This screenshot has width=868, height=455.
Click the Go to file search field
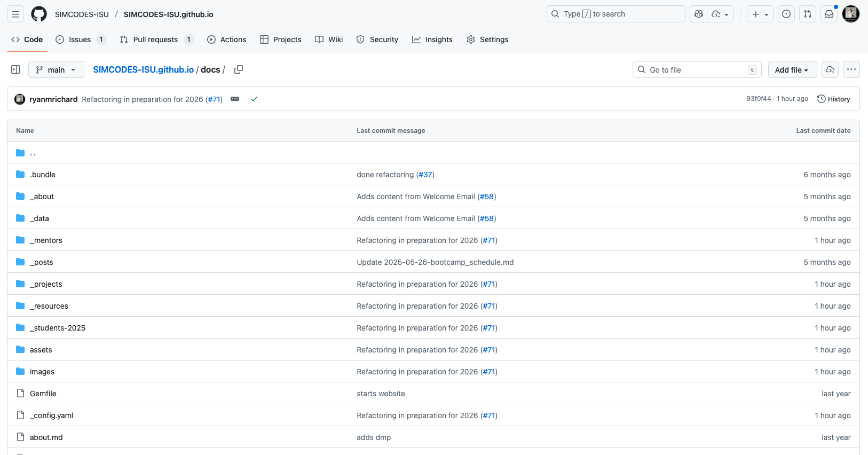(697, 69)
